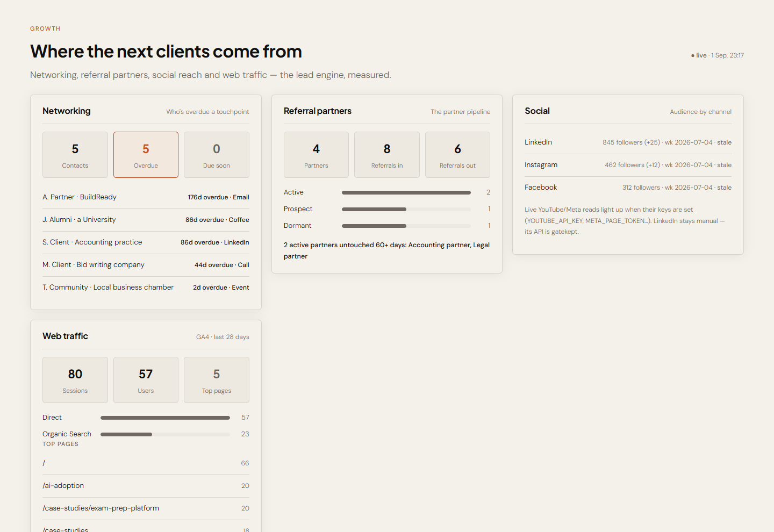Screen dimensions: 774x532
Task: Click the 'GA4 · last 28 days' label
Action: (x=223, y=337)
